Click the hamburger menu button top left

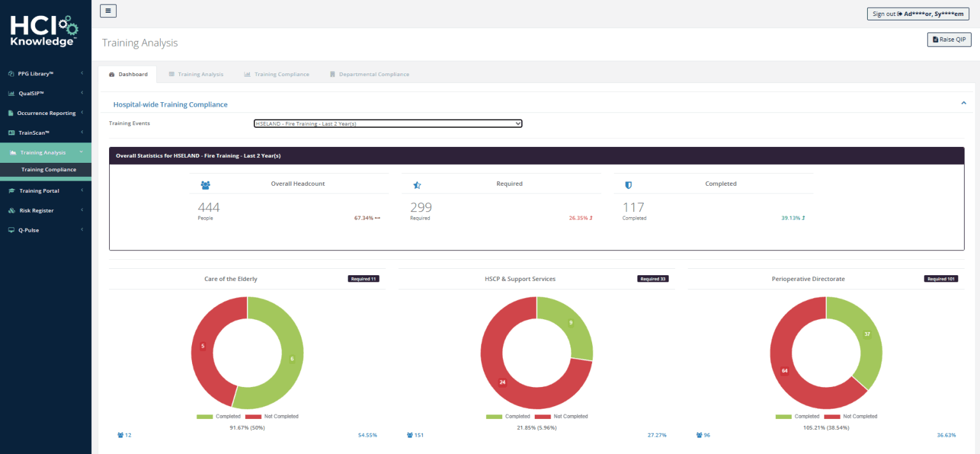tap(108, 10)
